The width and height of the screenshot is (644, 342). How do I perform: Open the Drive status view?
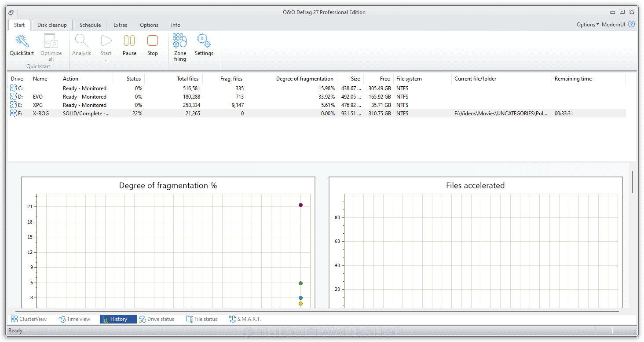157,319
